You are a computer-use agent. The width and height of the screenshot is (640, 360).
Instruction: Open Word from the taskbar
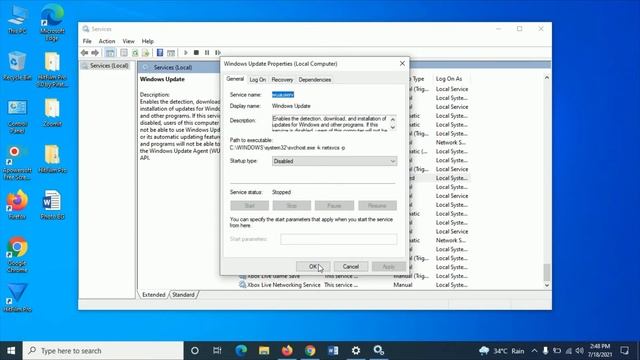tap(333, 351)
